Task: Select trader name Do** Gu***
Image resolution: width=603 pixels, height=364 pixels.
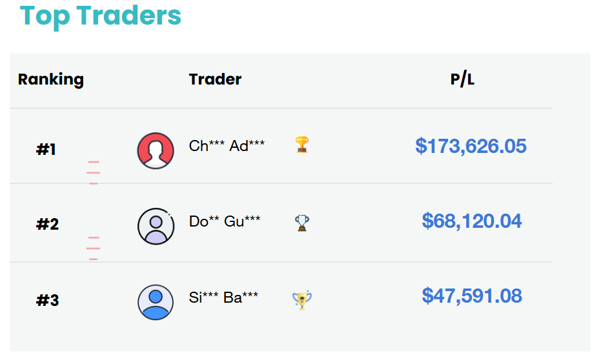Action: coord(225,221)
